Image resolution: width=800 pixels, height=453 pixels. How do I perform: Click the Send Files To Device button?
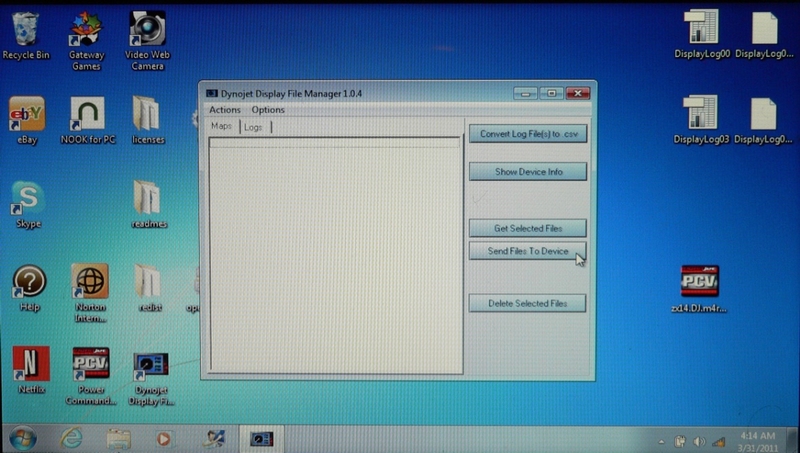[x=527, y=251]
